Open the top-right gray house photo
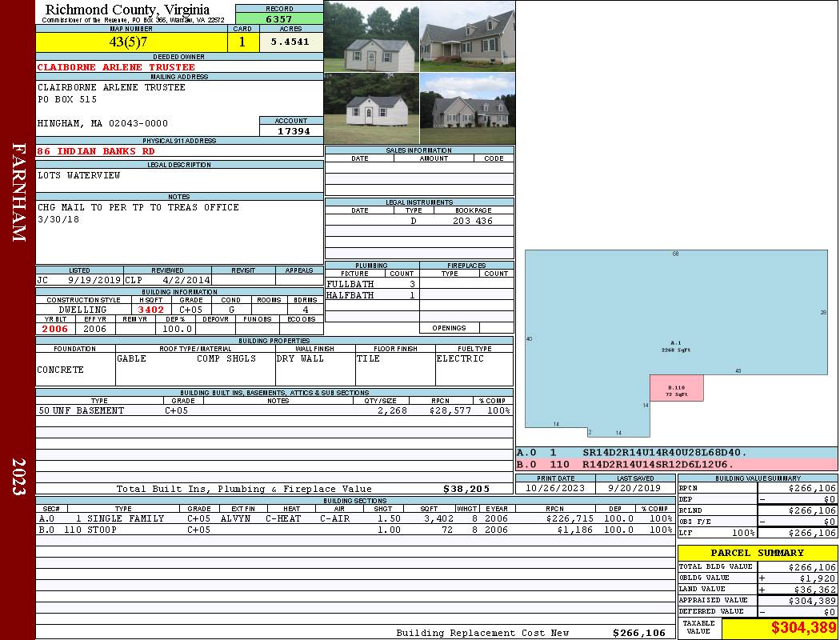840x640 pixels. pos(467,37)
